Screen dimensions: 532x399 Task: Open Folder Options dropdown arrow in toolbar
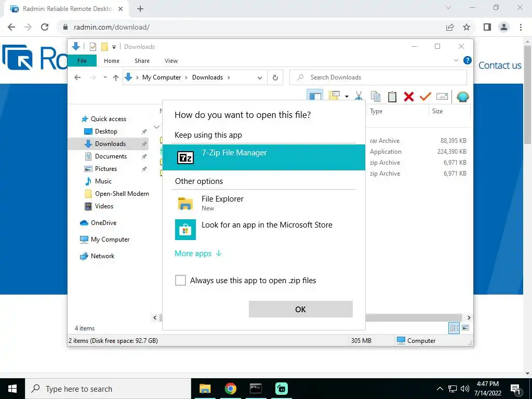tap(347, 97)
